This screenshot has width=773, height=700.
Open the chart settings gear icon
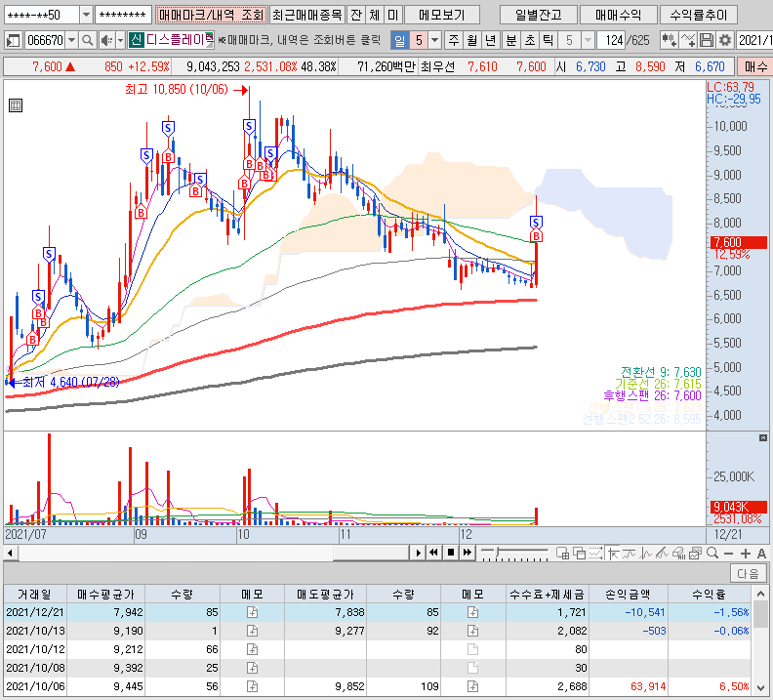click(x=724, y=40)
